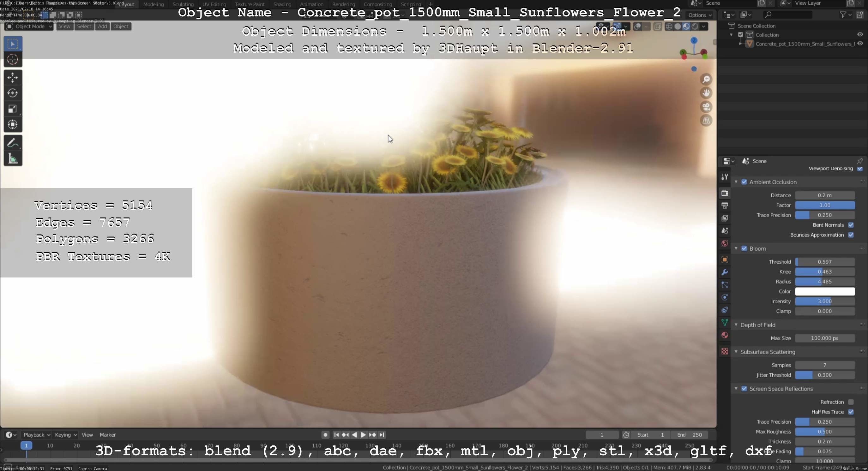
Task: Activate the Scale tool
Action: 13,109
